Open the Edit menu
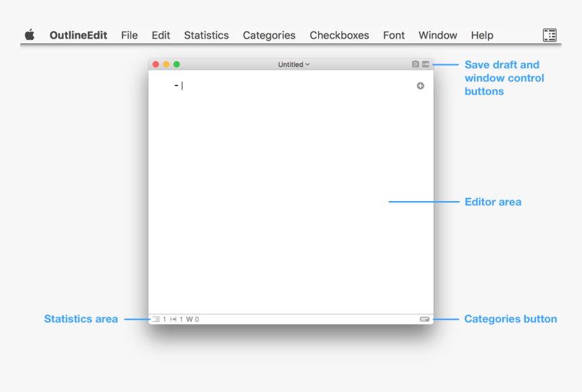The height and width of the screenshot is (392, 582). coord(160,35)
